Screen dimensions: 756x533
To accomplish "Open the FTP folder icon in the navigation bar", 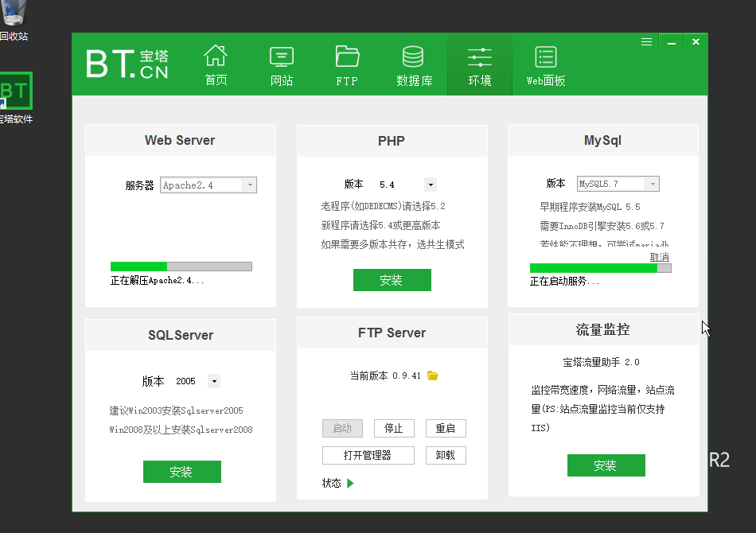I will point(347,56).
